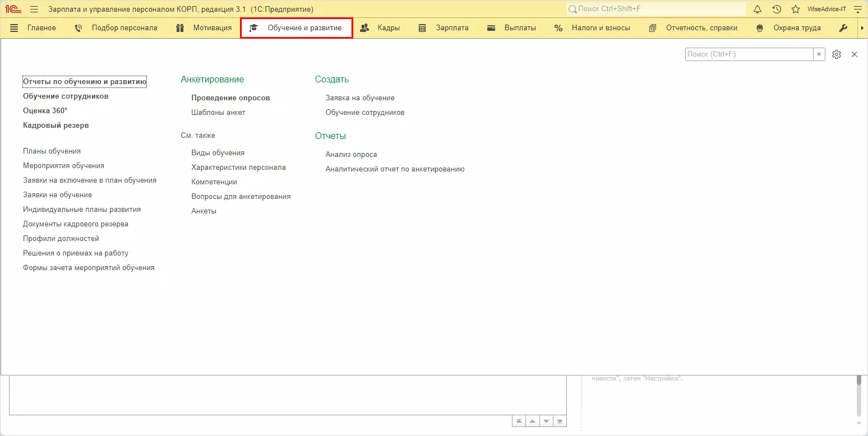868x436 pixels.
Task: Open Документы кадрового резерва
Action: [76, 224]
